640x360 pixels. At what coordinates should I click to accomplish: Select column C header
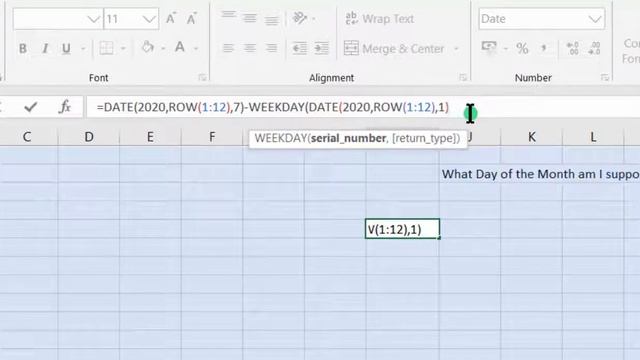pos(27,137)
